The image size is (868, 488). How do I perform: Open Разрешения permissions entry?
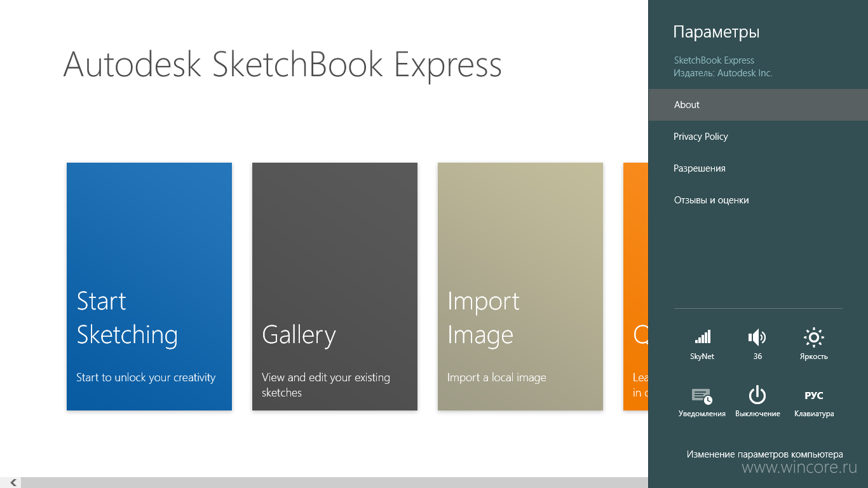coord(758,168)
